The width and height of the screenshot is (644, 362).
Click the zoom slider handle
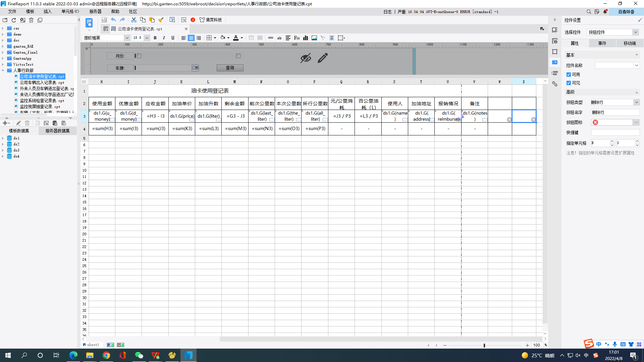(x=484, y=345)
